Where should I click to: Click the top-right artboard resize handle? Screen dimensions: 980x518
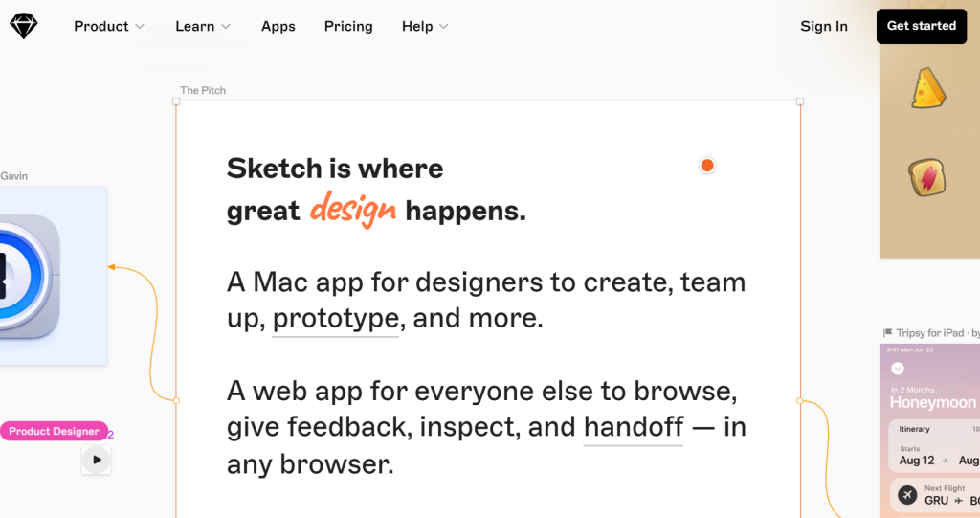pyautogui.click(x=800, y=101)
